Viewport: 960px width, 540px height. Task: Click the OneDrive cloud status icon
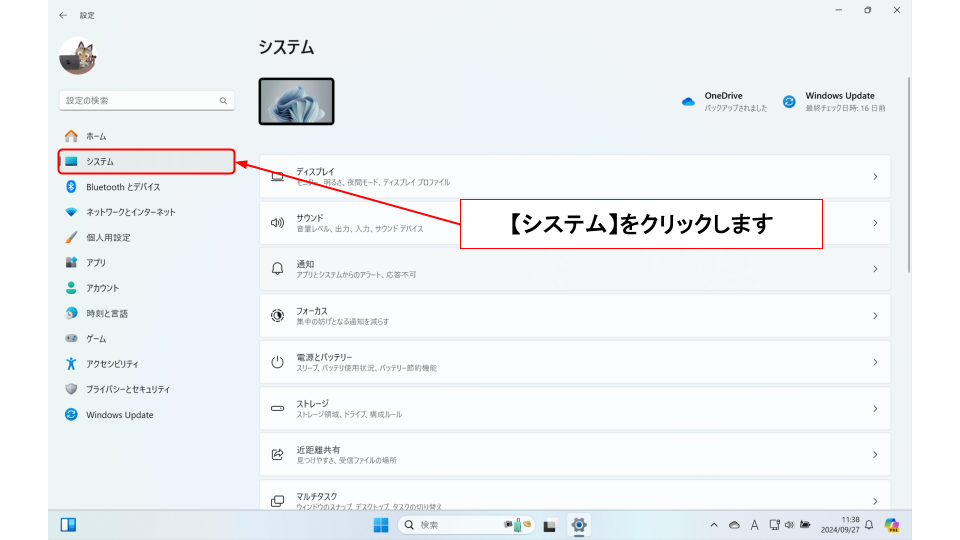point(688,102)
